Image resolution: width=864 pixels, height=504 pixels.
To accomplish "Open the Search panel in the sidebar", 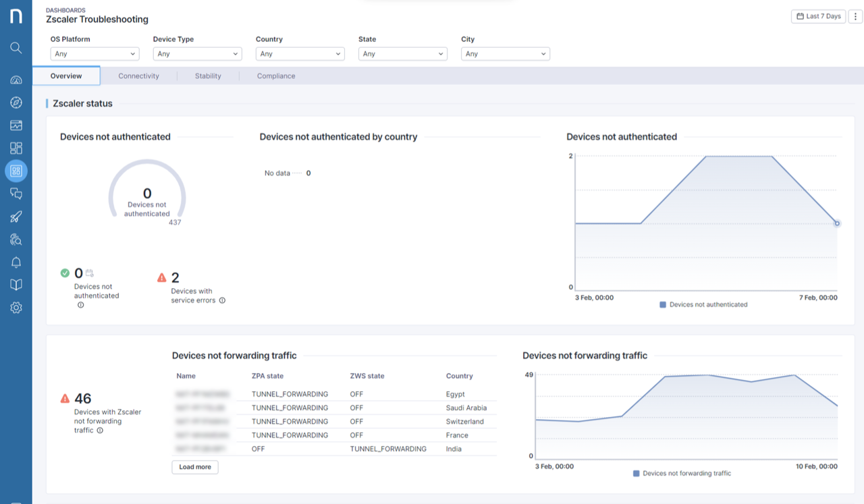I will tap(16, 47).
